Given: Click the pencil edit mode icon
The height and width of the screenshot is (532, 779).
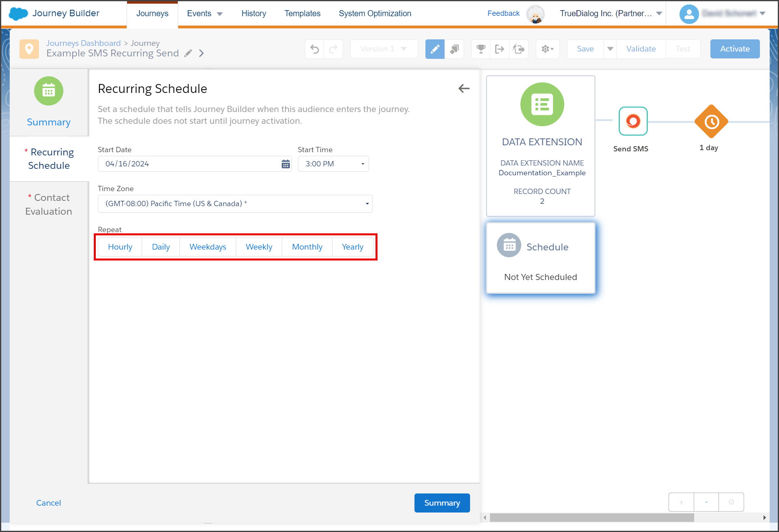Looking at the screenshot, I should 435,49.
